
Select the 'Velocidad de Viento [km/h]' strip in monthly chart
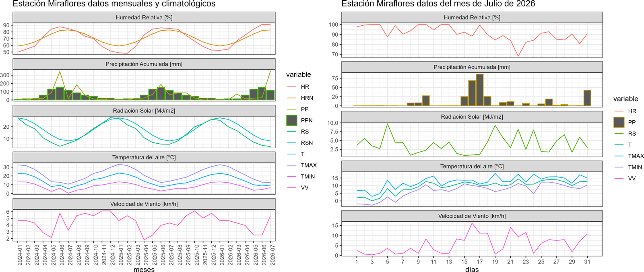[x=144, y=204]
